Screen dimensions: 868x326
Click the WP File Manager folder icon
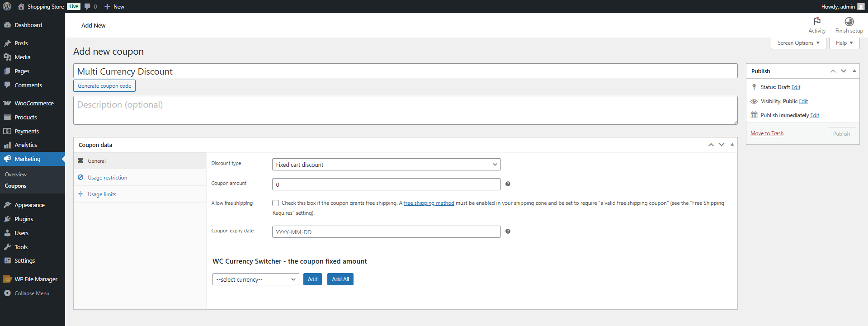click(x=7, y=279)
